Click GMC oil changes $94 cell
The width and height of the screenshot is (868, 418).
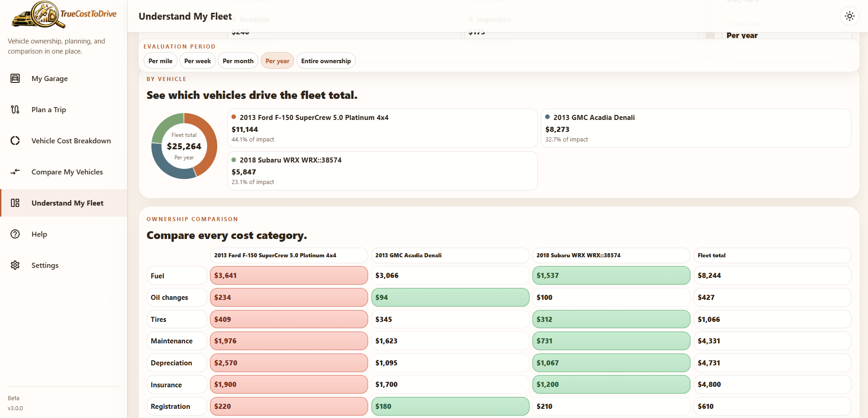pyautogui.click(x=450, y=298)
